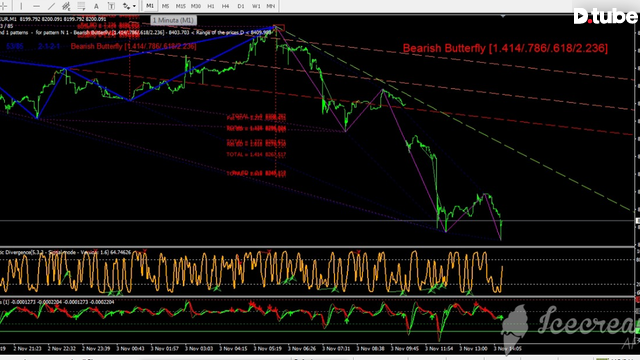Image resolution: width=640 pixels, height=360 pixels.
Task: Select the crosshair cursor tool
Action: point(3,6)
